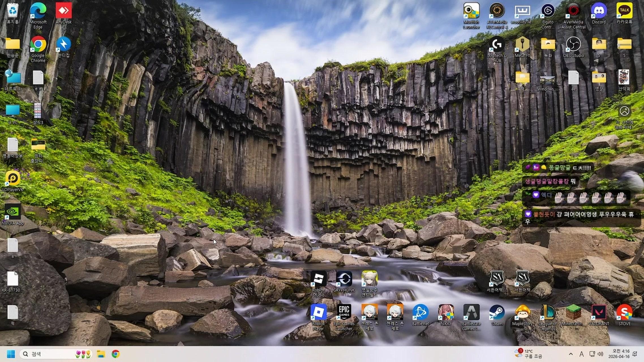Expand the system tray hidden icons chevron
This screenshot has height=362, width=644.
pyautogui.click(x=571, y=354)
